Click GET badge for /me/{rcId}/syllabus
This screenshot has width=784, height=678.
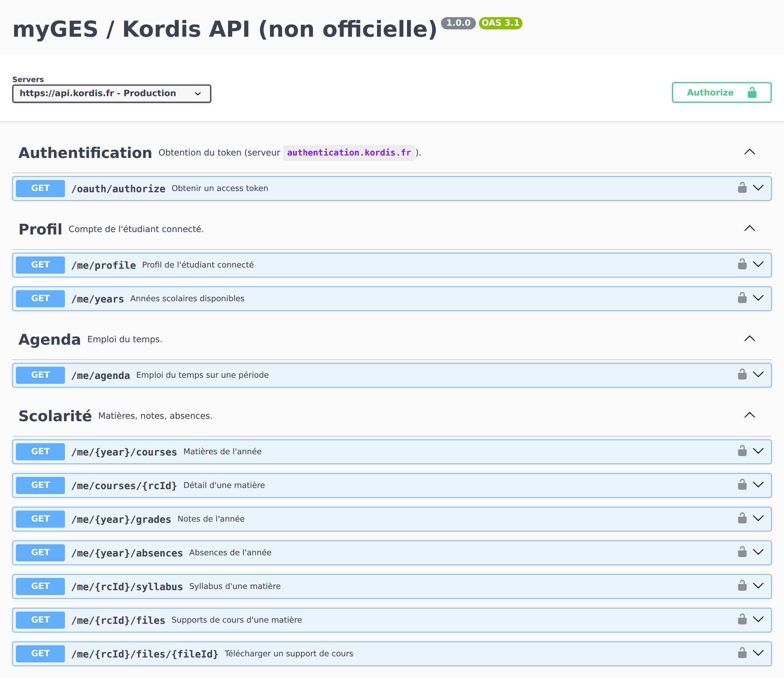point(40,586)
